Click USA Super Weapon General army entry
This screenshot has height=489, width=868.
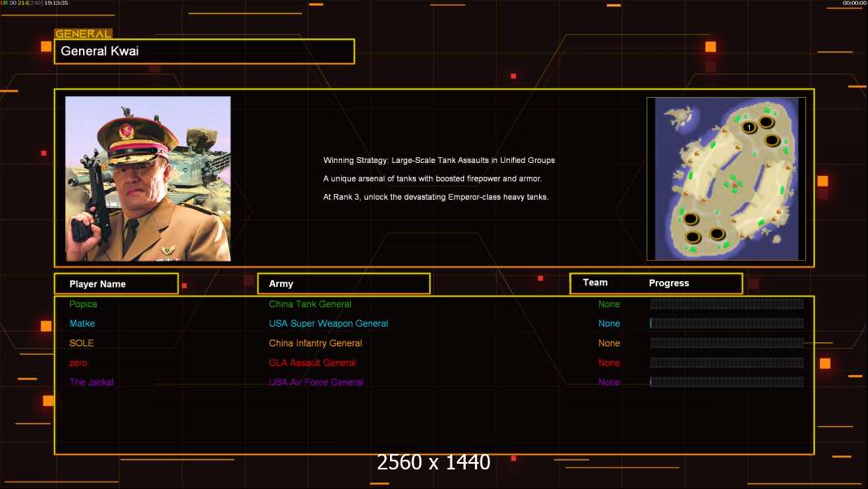point(328,324)
